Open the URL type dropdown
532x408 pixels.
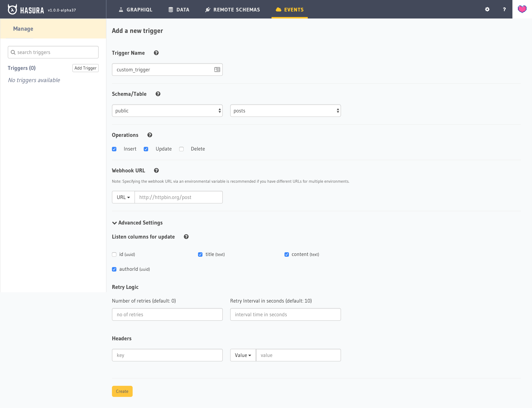click(123, 197)
